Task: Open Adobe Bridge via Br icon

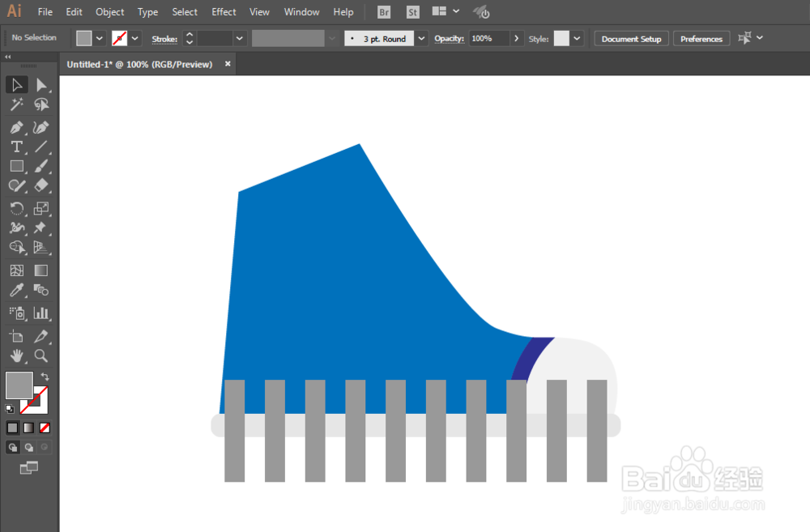Action: [x=384, y=12]
